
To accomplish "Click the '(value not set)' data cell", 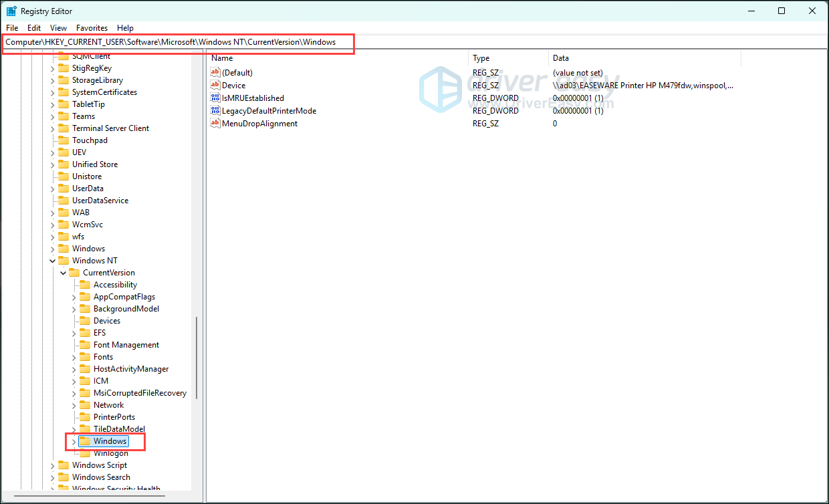I will click(x=577, y=72).
